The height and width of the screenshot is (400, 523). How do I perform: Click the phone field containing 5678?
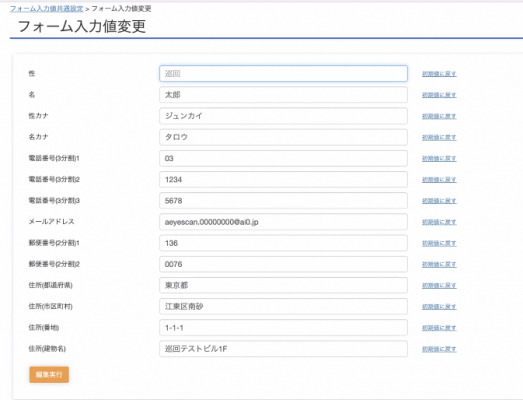(283, 201)
